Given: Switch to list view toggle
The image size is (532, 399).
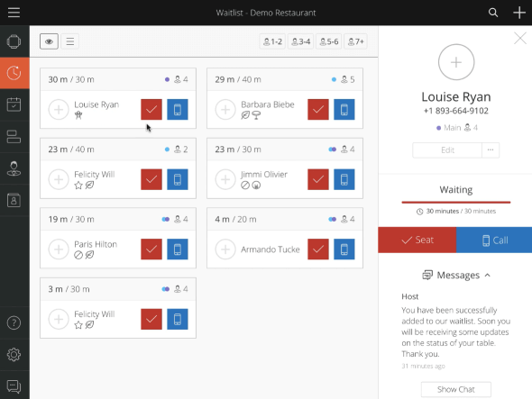Looking at the screenshot, I should point(70,41).
